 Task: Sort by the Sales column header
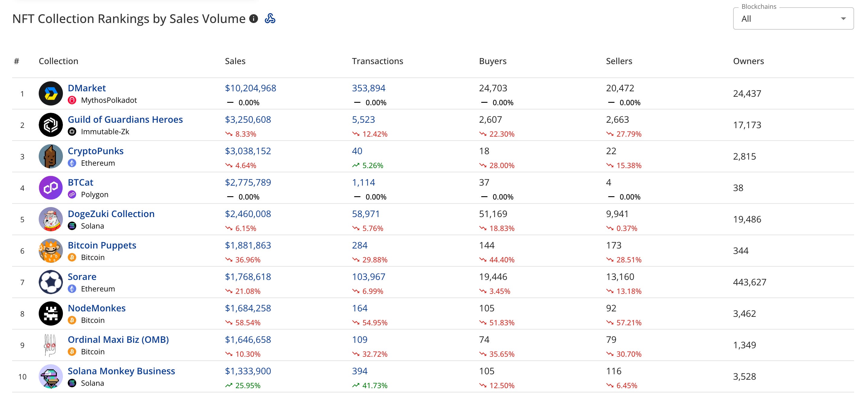[x=235, y=61]
